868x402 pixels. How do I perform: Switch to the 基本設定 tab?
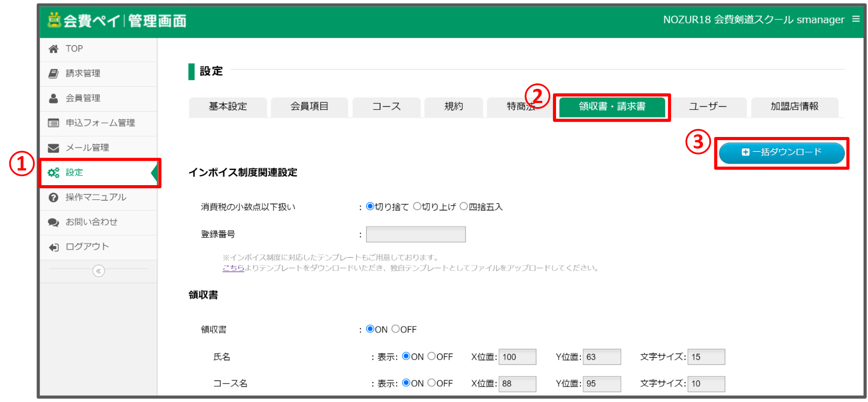point(228,107)
